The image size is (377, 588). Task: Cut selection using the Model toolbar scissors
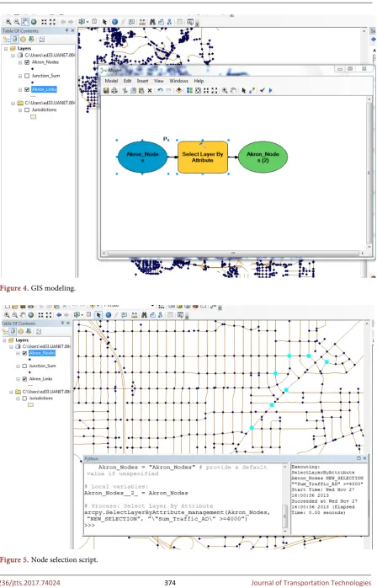[x=125, y=90]
